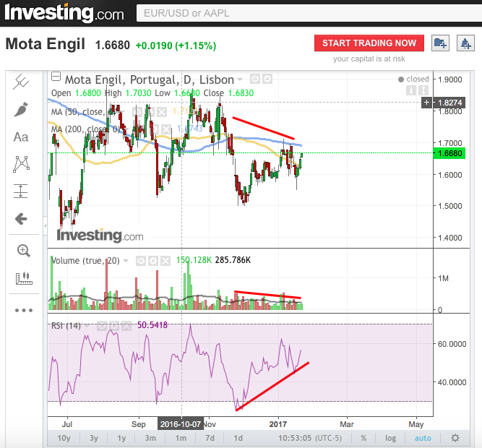Remove the RSI indicator
This screenshot has height=448, width=482.
pyautogui.click(x=126, y=325)
